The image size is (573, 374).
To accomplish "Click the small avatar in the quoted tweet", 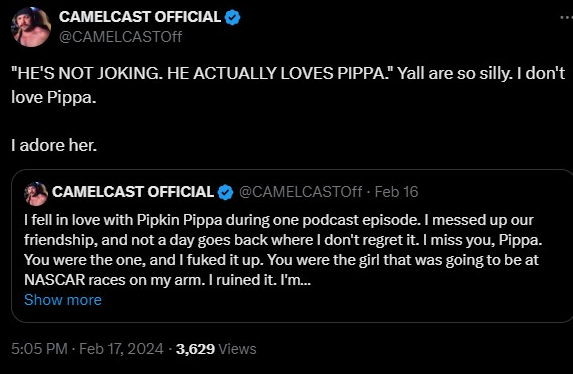I will [36, 193].
